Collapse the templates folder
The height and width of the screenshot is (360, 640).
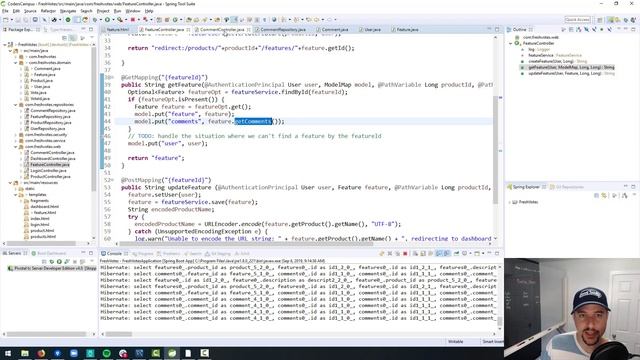pyautogui.click(x=16, y=195)
